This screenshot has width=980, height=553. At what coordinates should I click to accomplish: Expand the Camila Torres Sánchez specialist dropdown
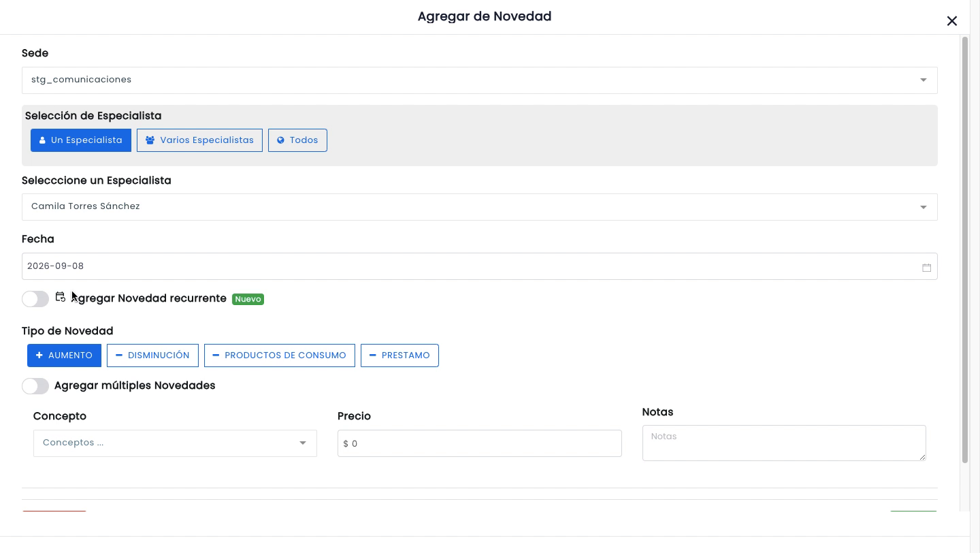click(479, 207)
